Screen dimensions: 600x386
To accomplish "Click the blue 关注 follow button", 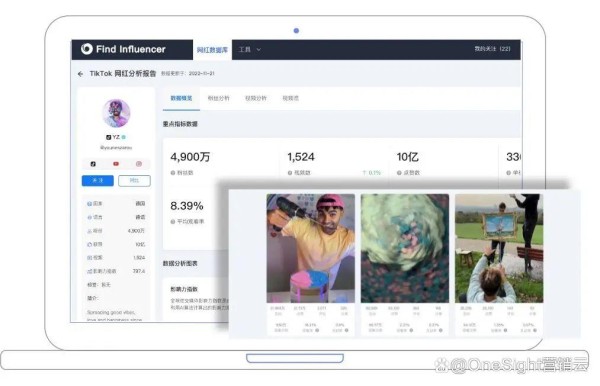I will click(x=98, y=181).
